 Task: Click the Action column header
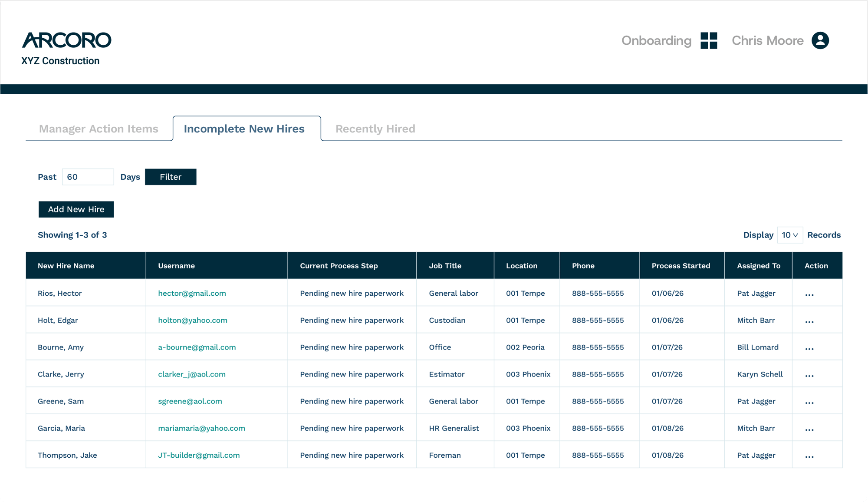pyautogui.click(x=816, y=265)
